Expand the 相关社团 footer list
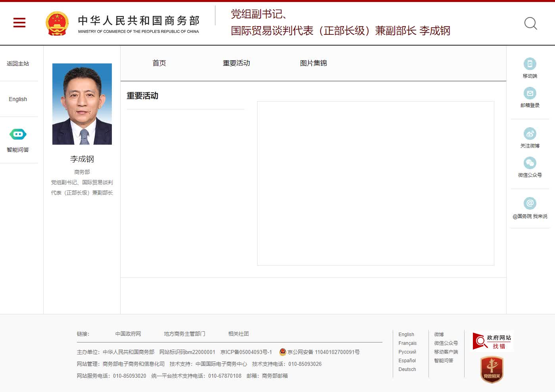This screenshot has height=392, width=555. [x=238, y=334]
